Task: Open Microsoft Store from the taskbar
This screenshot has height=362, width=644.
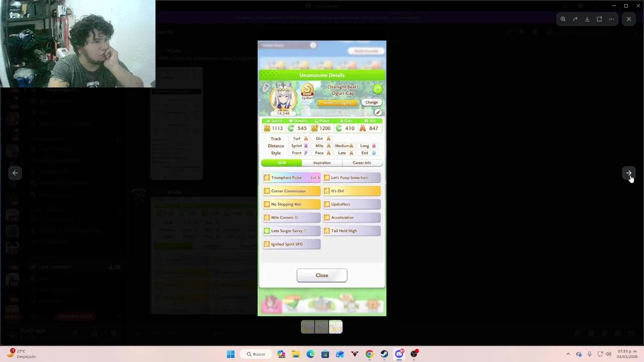Action: pyautogui.click(x=325, y=354)
